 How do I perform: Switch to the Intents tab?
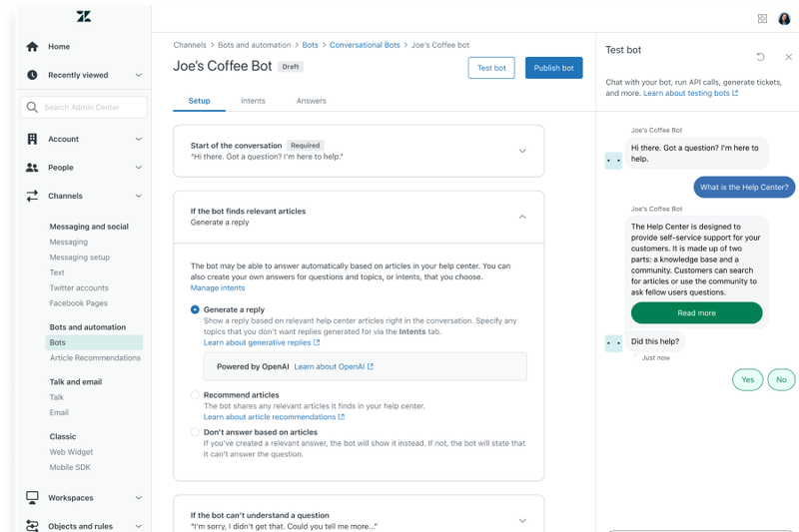[x=253, y=101]
